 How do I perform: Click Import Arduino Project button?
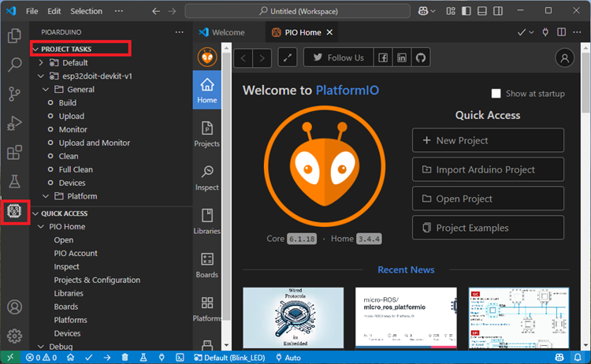tap(488, 169)
